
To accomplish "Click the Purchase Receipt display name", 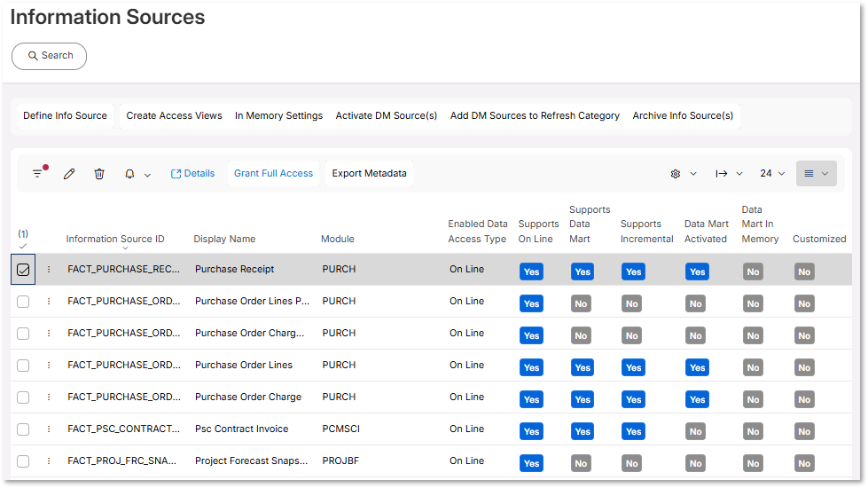I will point(235,269).
